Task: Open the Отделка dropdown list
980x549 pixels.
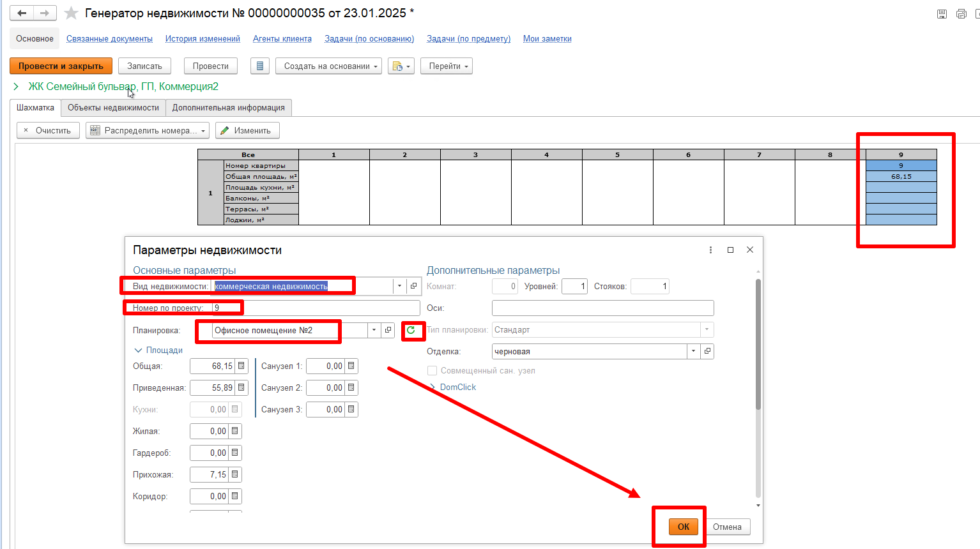Action: (693, 352)
